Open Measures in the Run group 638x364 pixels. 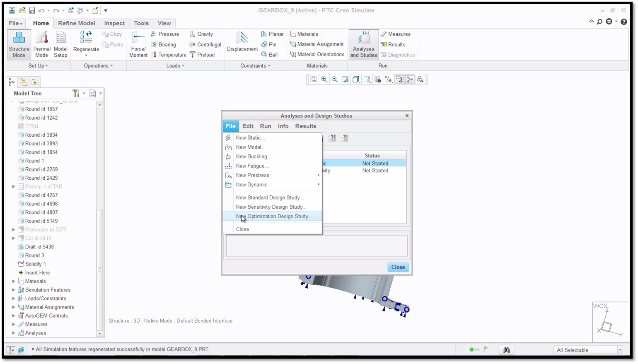pos(395,34)
